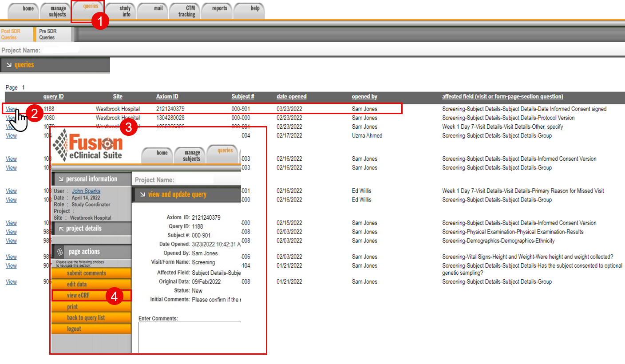Click the notepad icon beside page actions
Image resolution: width=625 pixels, height=364 pixels.
pos(59,252)
